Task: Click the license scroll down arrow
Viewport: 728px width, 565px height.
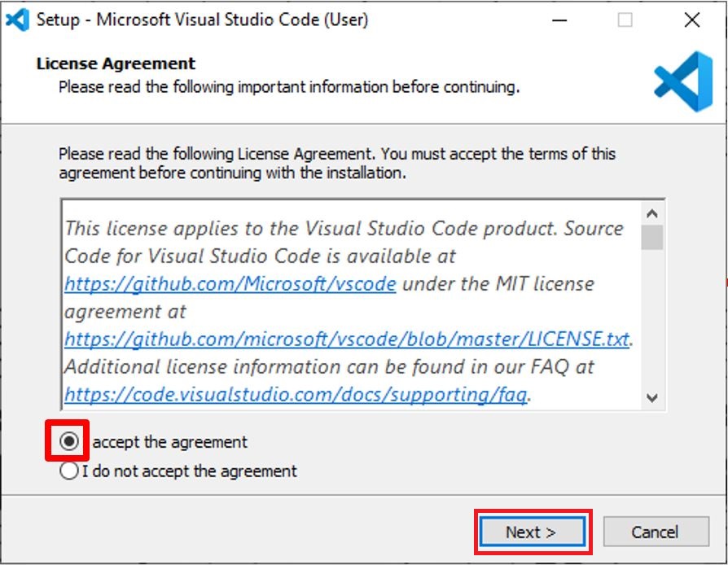Action: (x=651, y=398)
